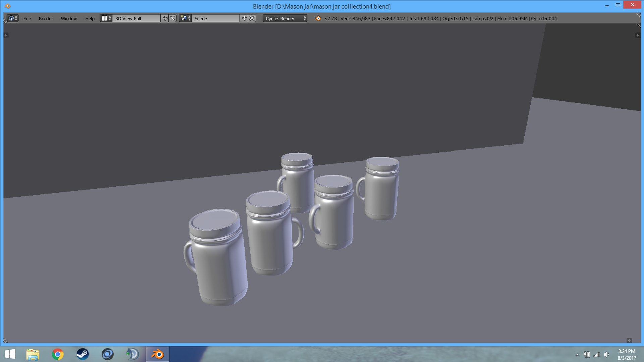Delete the current scene

252,18
